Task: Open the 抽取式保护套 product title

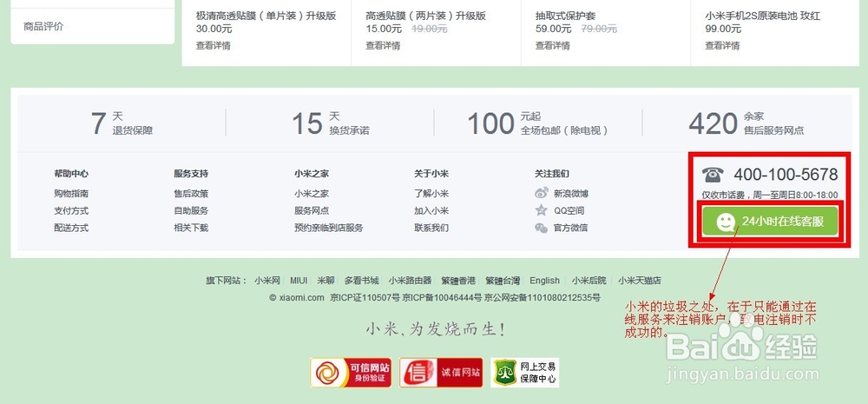Action: (x=566, y=16)
